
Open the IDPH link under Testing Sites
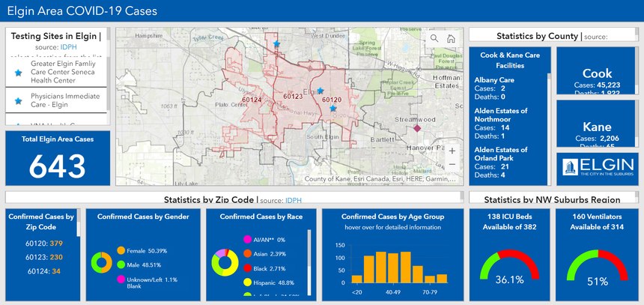[68, 46]
